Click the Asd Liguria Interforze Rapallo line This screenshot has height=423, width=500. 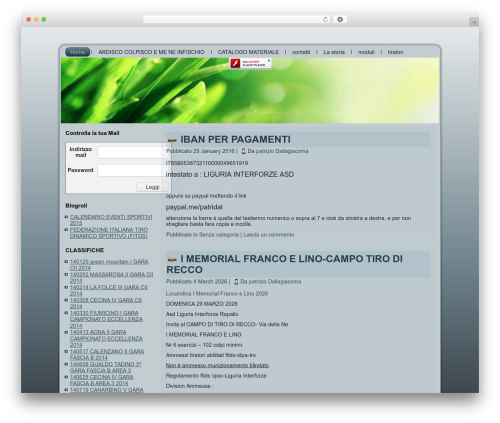(202, 314)
